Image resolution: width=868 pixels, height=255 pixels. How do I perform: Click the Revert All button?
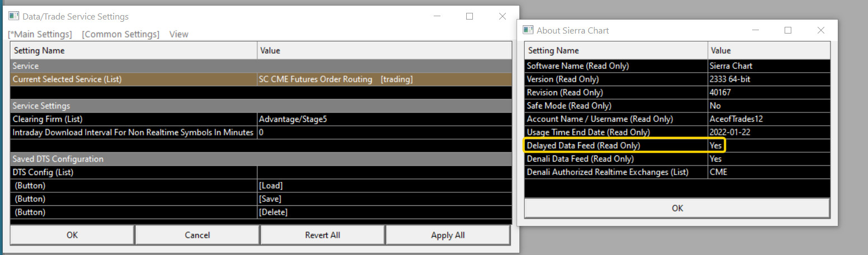coord(322,235)
